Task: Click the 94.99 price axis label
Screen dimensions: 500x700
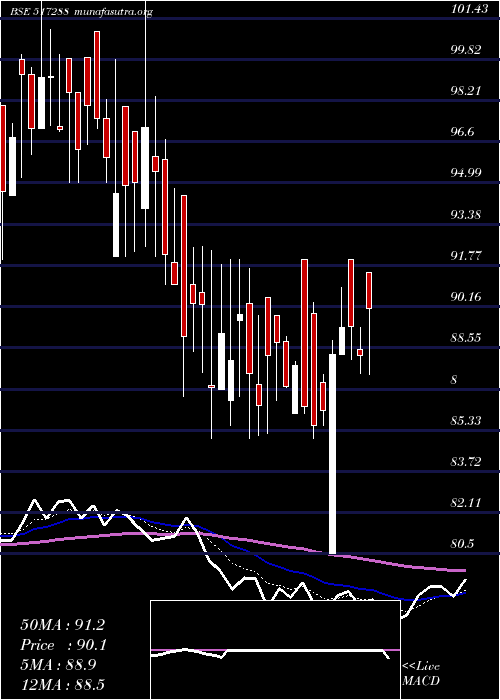Action: [x=468, y=173]
